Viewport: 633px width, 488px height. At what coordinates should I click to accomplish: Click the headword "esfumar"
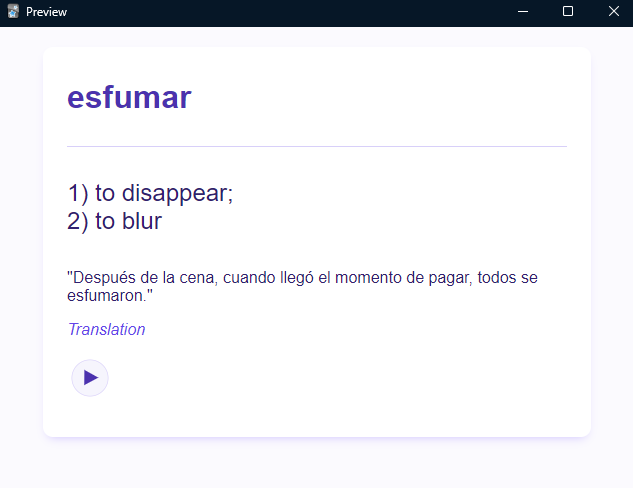pos(129,98)
